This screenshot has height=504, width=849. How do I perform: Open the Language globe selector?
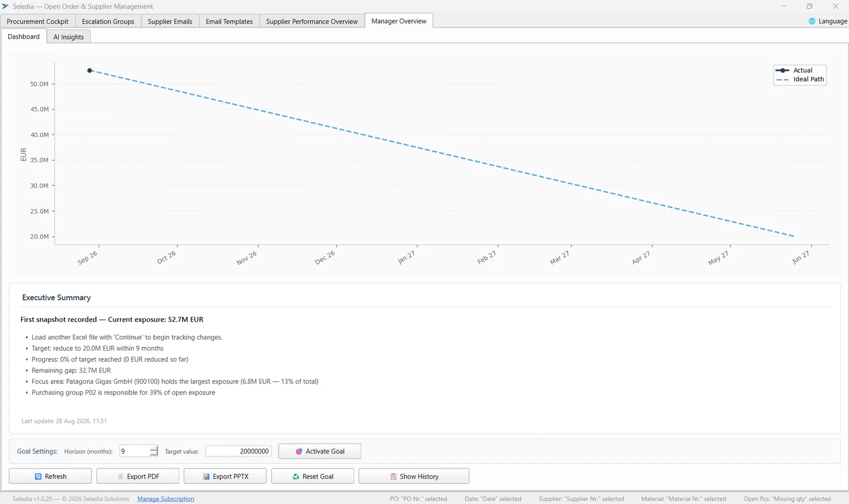pos(828,21)
